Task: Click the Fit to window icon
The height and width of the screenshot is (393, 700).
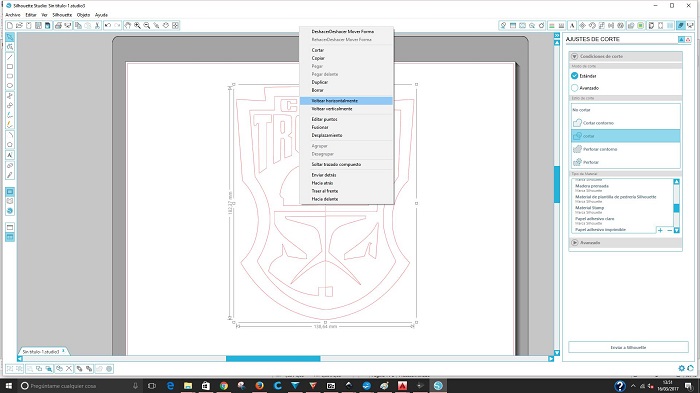Action: (175, 26)
